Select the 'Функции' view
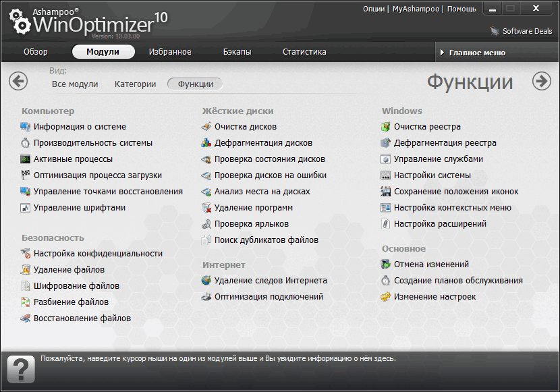This screenshot has height=392, width=560. click(x=196, y=84)
